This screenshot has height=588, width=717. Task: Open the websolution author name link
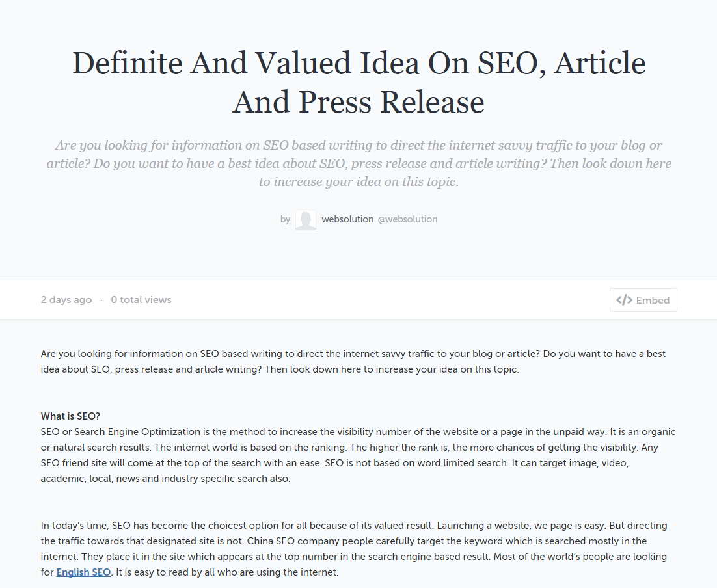347,219
